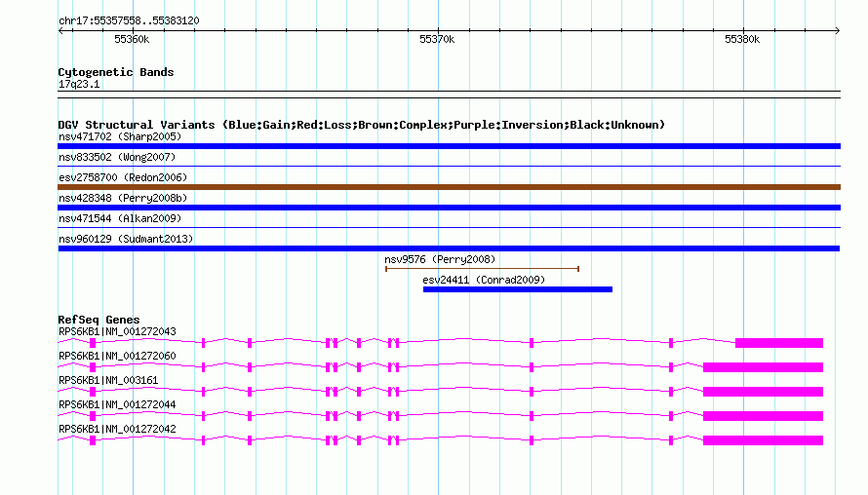Click the chr17:55357558..55383120 coordinate label
Screen dimensions: 868x495
[x=129, y=21]
